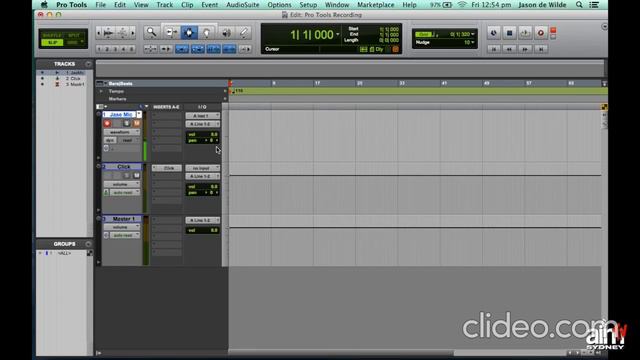This screenshot has width=640, height=360.
Task: Open the Grid value dropdown
Action: tap(473, 34)
